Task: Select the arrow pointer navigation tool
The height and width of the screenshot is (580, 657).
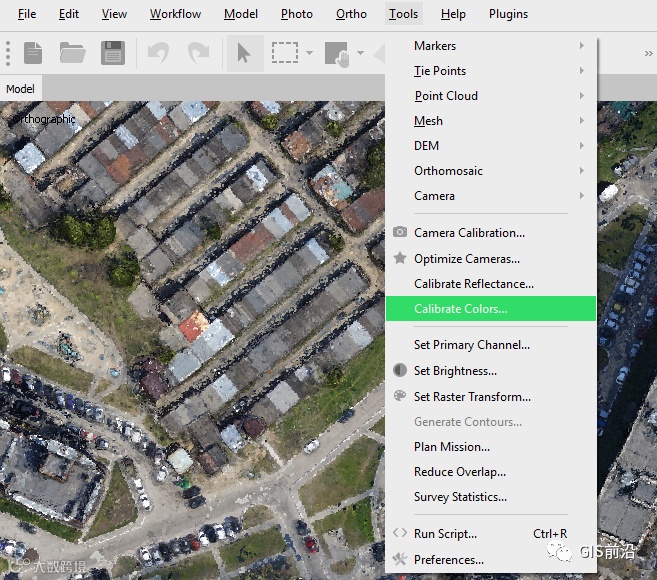Action: point(244,53)
